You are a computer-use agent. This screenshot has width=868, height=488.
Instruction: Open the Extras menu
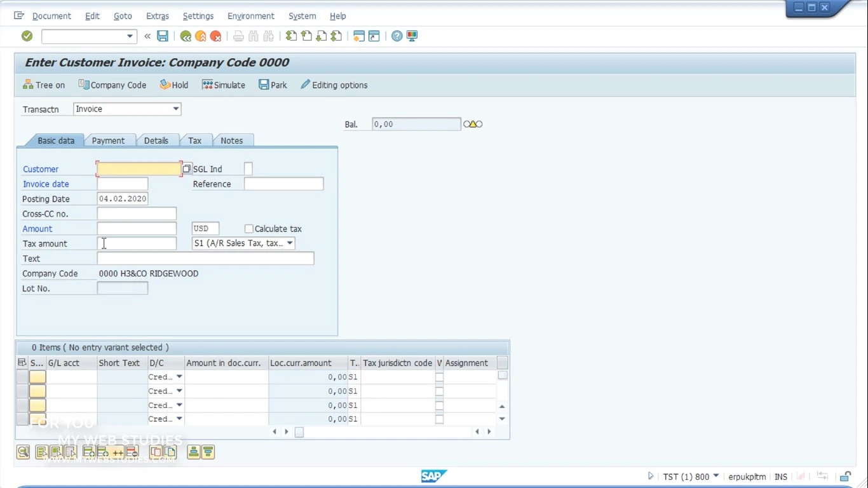click(158, 16)
